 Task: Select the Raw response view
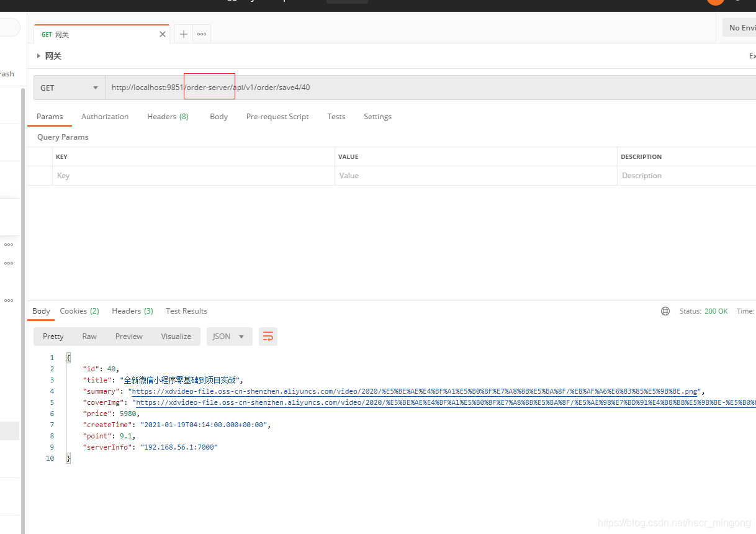pos(89,337)
